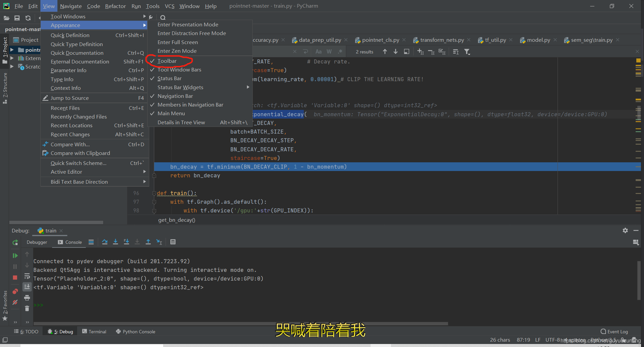Collapse def train() code fold marker

(x=154, y=193)
